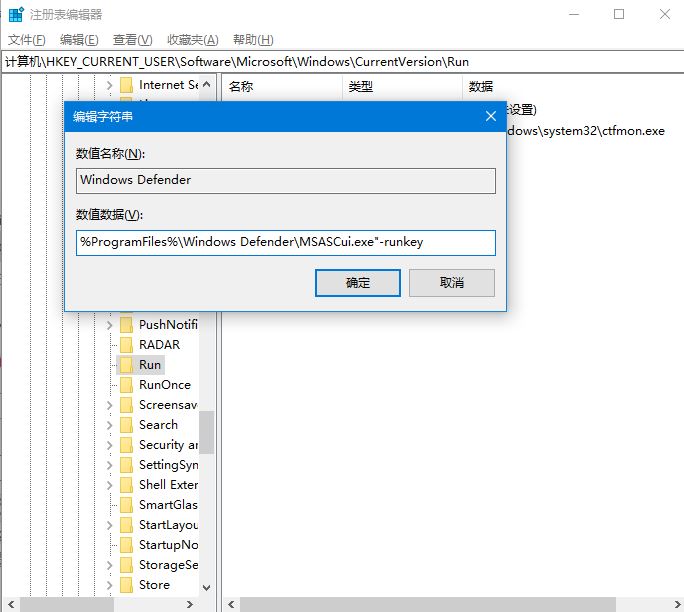Click the Security ar folder icon
The image size is (684, 612).
point(127,445)
